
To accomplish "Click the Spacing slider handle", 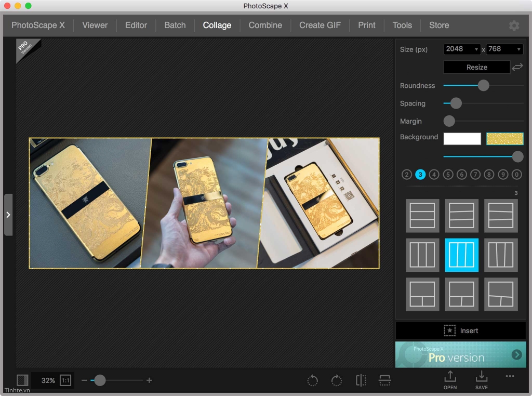I will pyautogui.click(x=456, y=103).
